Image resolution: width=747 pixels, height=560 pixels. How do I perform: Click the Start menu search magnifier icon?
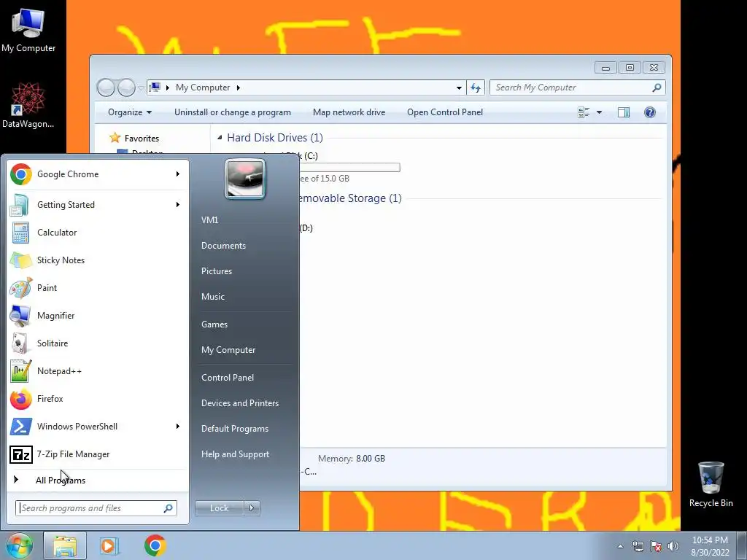[169, 508]
